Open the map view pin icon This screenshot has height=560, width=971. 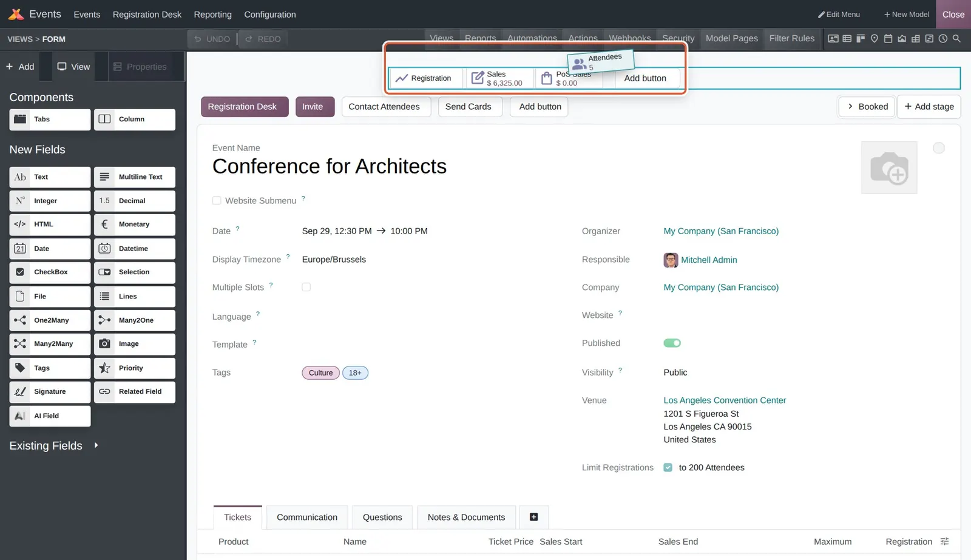click(875, 38)
